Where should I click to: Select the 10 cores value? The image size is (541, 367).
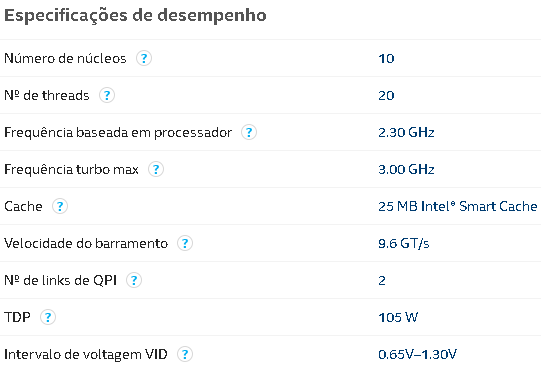386,59
